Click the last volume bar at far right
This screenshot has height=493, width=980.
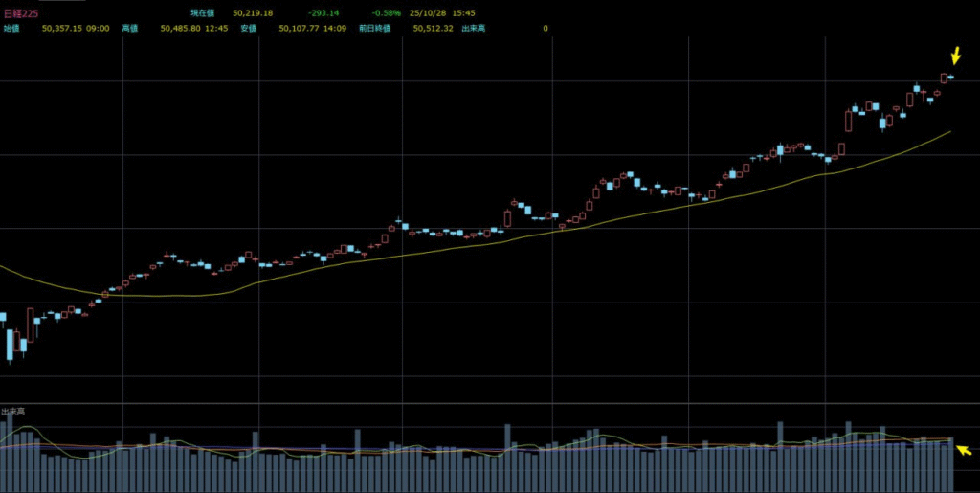(951, 464)
